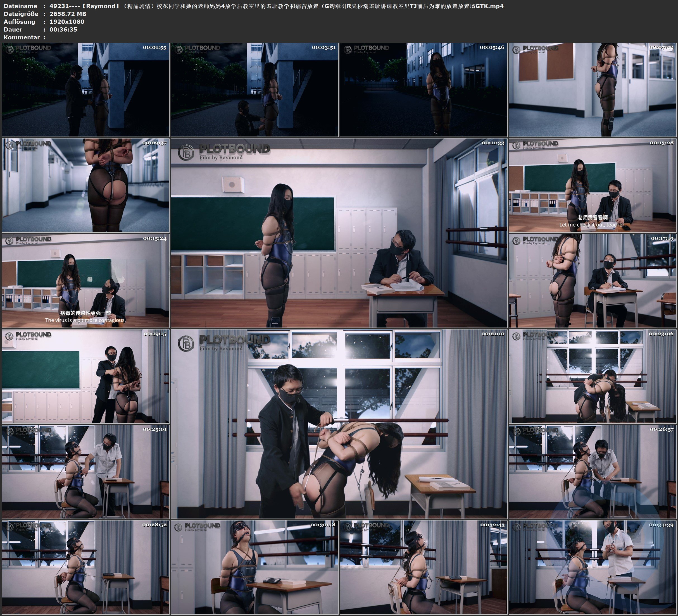Screen dimensions: 678x616
Task: Click the thumbnail timestamped 00:01:55
Action: (85, 89)
